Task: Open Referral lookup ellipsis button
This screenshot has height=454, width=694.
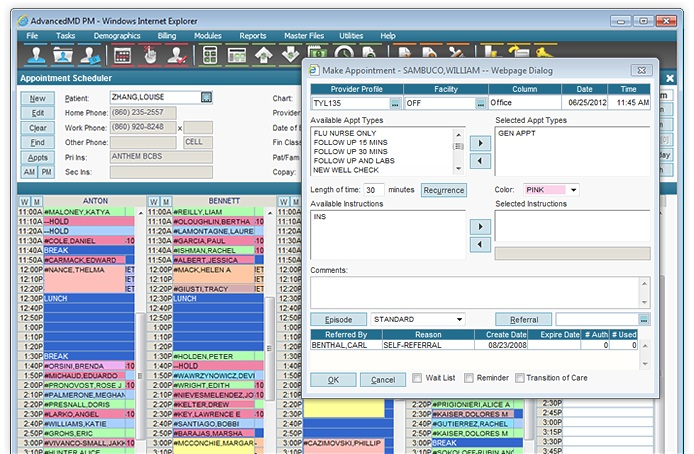Action: pyautogui.click(x=644, y=319)
